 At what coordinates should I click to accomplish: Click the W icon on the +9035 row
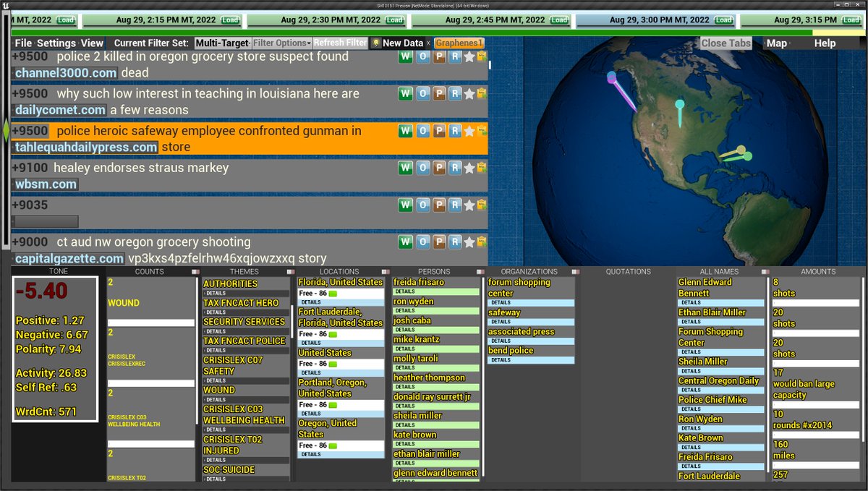405,205
